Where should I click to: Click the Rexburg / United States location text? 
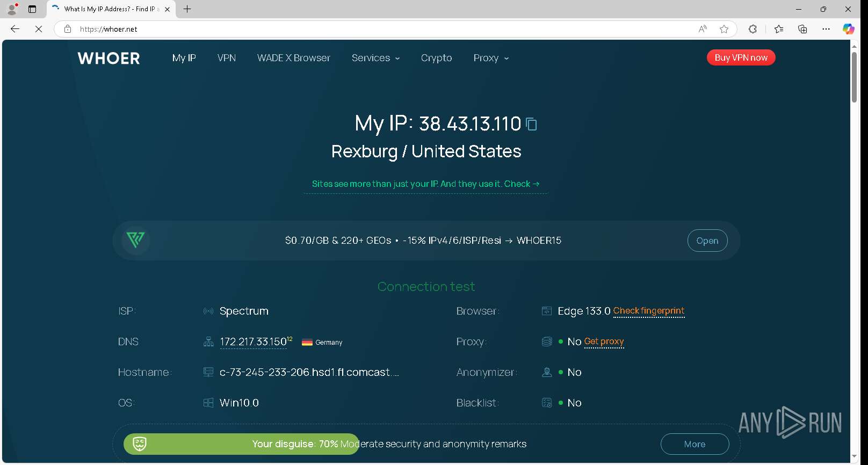pos(426,151)
